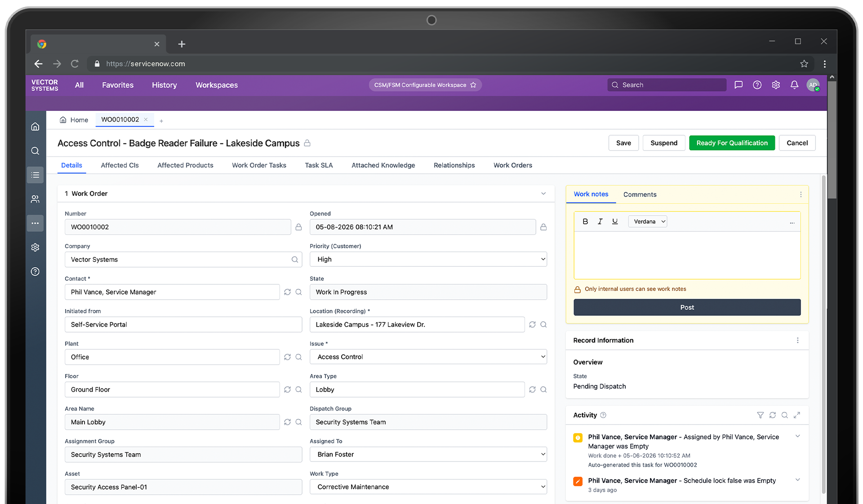This screenshot has height=504, width=863.
Task: Collapse the Work Order section
Action: (x=543, y=194)
